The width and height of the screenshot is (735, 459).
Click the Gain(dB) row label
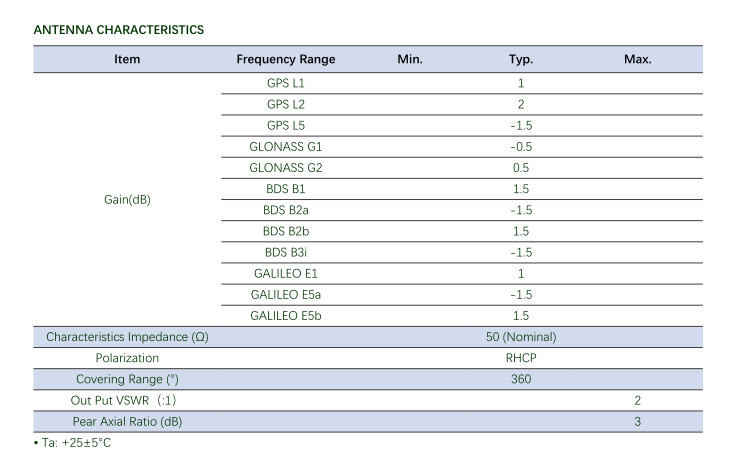(x=127, y=199)
